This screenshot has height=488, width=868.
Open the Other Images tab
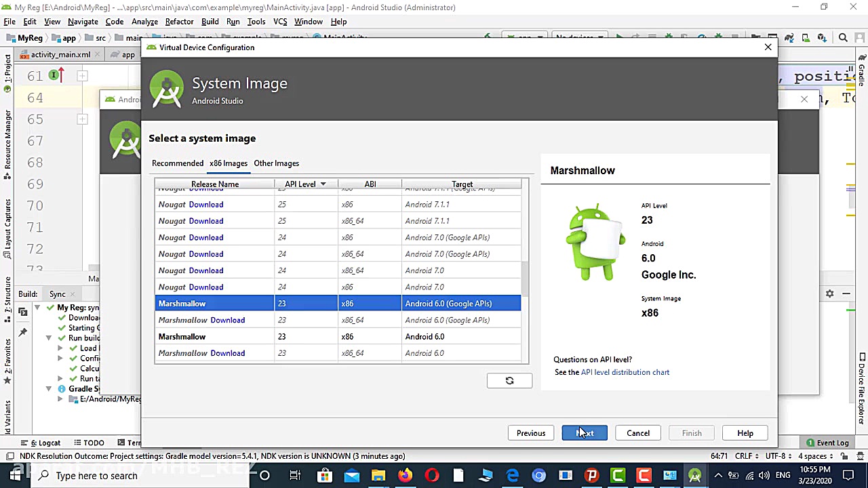tap(276, 163)
